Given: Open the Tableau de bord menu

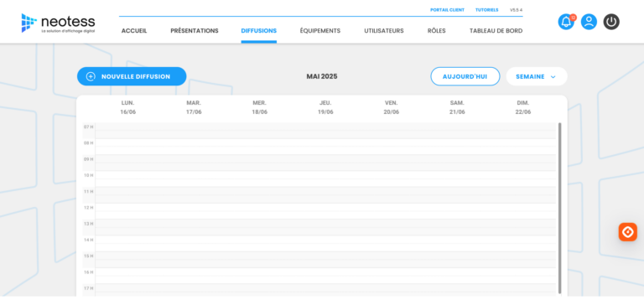Looking at the screenshot, I should click(x=496, y=31).
